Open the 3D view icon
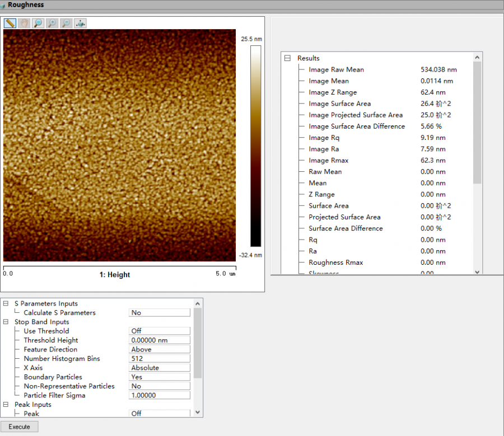Screen dimensions: 504x436 pos(80,23)
